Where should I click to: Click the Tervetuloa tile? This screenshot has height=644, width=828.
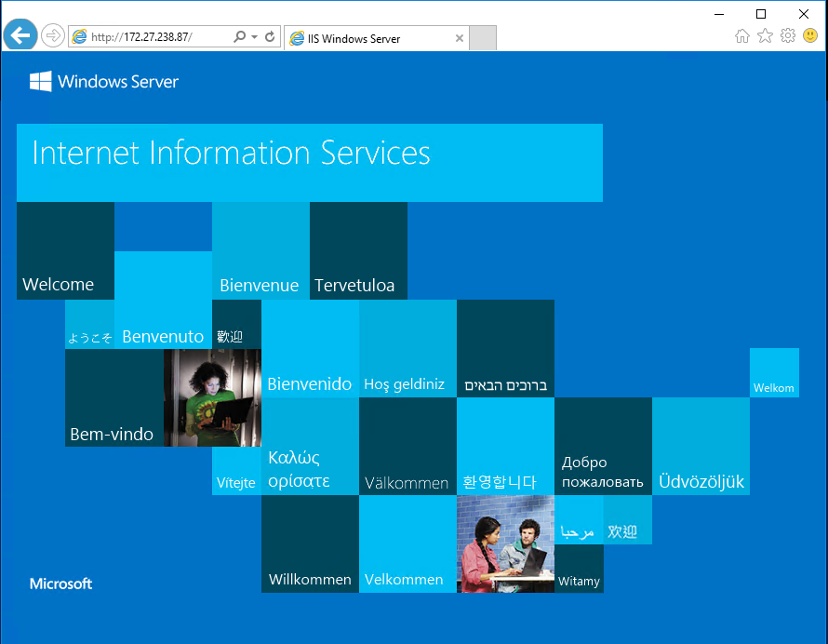pyautogui.click(x=358, y=251)
